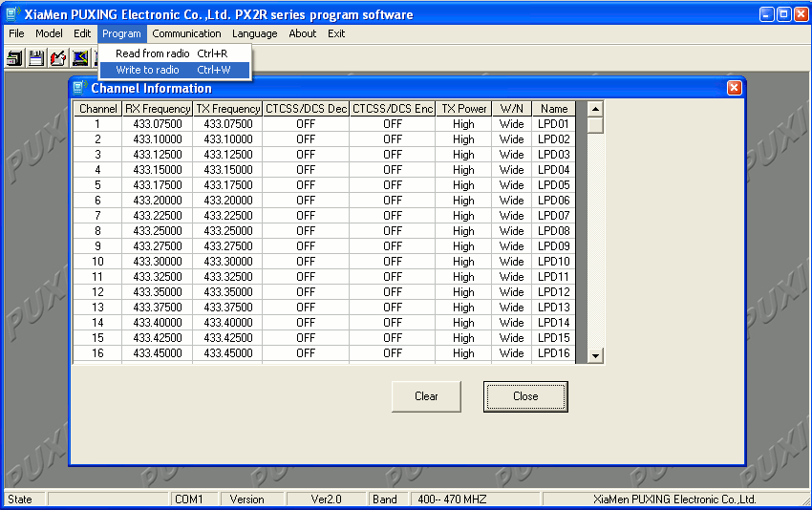Screen dimensions: 812x510
Task: Click the Channel column header
Action: [97, 109]
